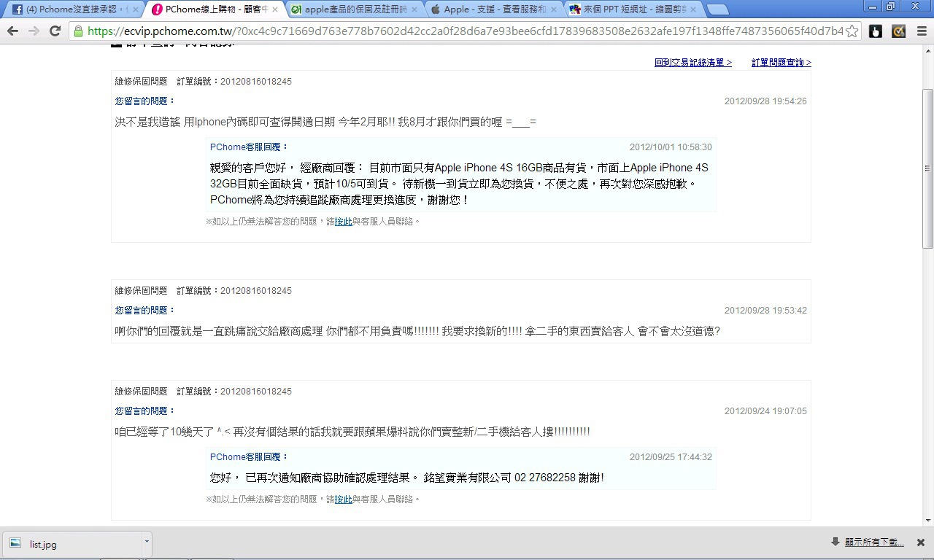The width and height of the screenshot is (934, 560).
Task: Close the apple產品的保固及註冊 tab
Action: (x=414, y=9)
